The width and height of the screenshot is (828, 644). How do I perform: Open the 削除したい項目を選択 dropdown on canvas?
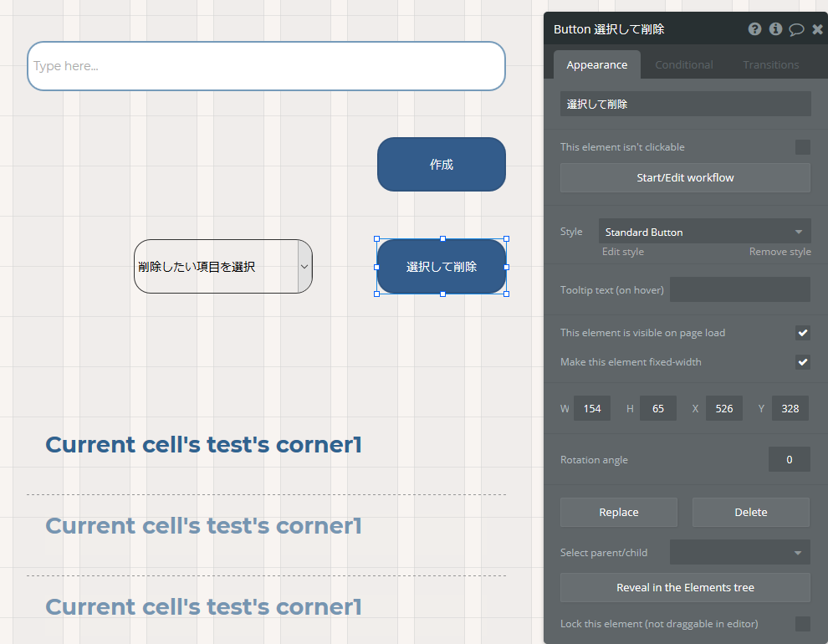tap(222, 267)
